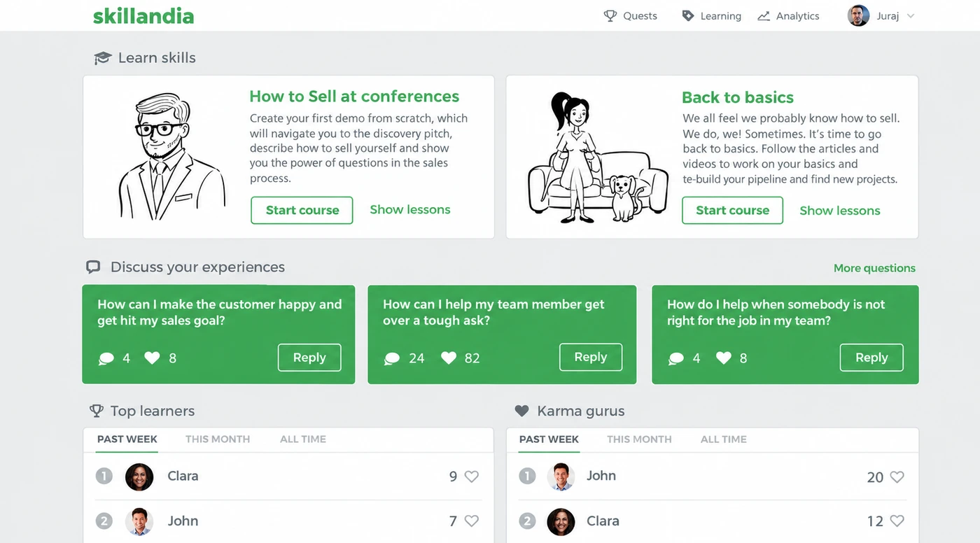980x543 pixels.
Task: Toggle the heart beside John's 20 karma
Action: pyautogui.click(x=897, y=477)
